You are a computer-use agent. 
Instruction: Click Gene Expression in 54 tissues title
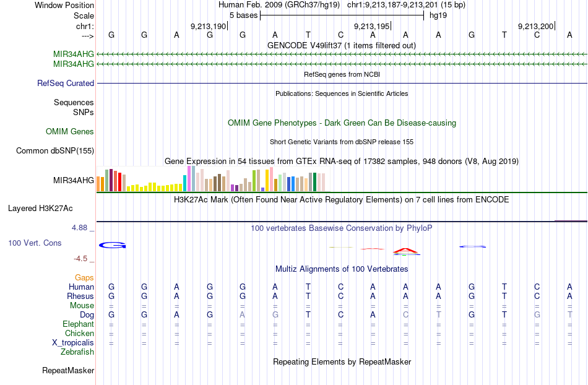[x=342, y=161]
